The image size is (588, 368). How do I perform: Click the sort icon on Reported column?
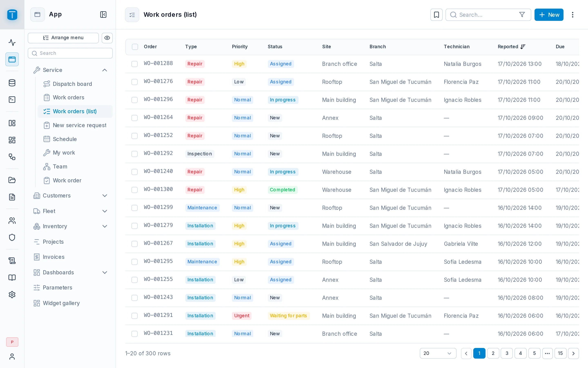click(x=523, y=46)
